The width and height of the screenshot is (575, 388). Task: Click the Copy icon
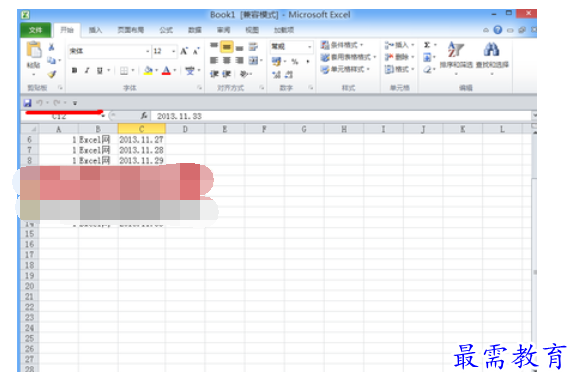click(51, 60)
